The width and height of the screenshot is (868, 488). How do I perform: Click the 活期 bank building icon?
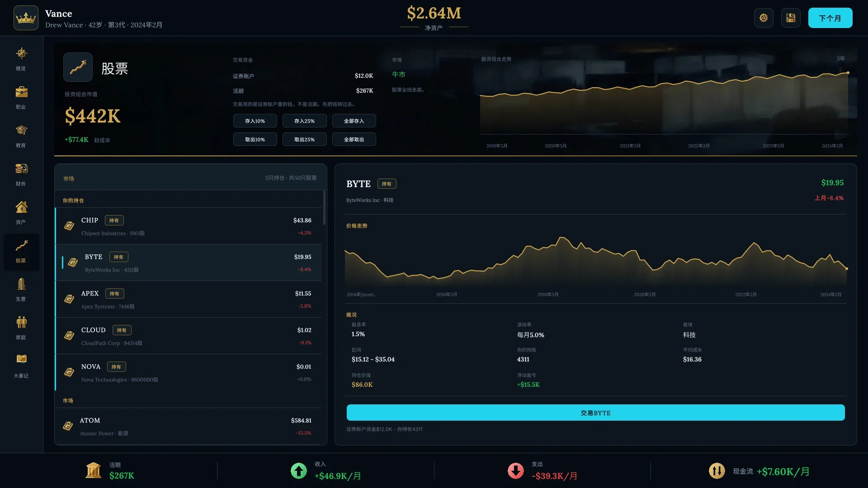(x=94, y=470)
